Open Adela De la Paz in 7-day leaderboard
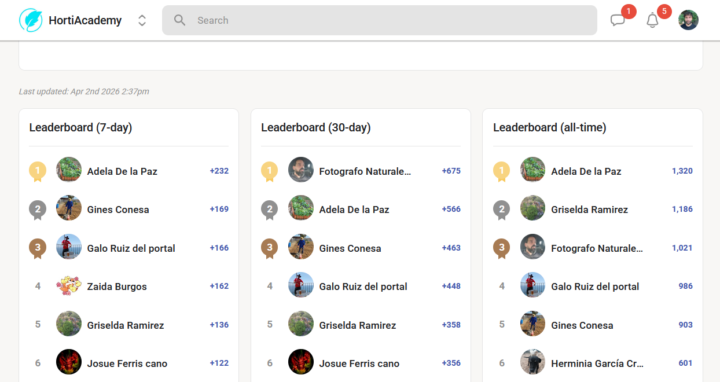The image size is (720, 382). click(x=122, y=171)
